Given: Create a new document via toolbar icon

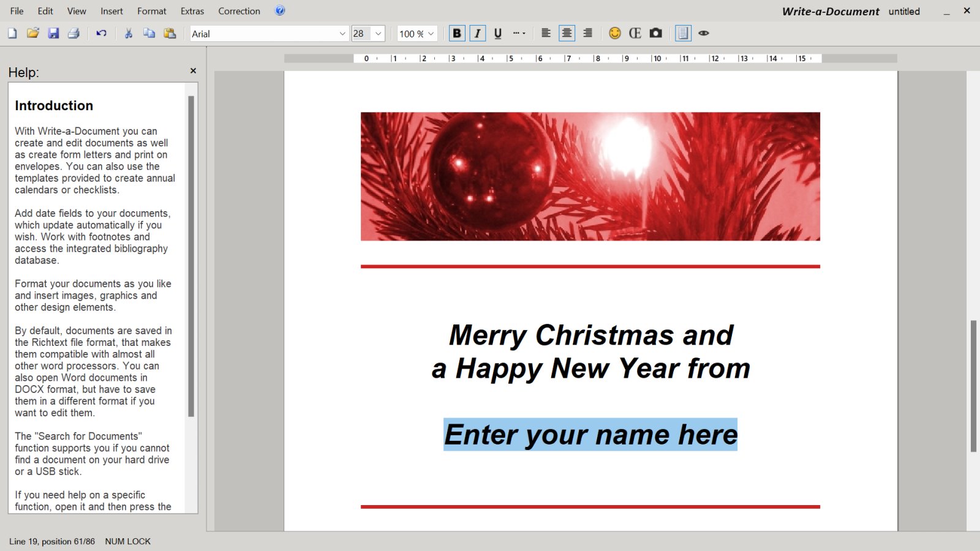Looking at the screenshot, I should click(12, 34).
